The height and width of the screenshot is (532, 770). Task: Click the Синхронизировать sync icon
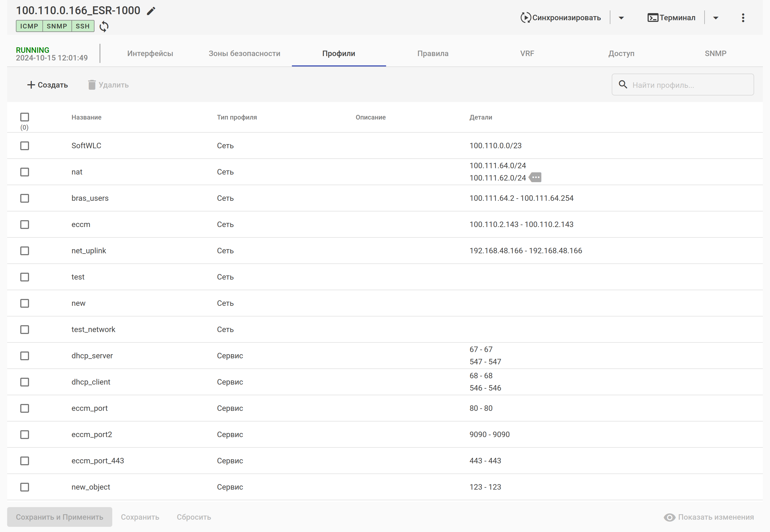coord(525,18)
